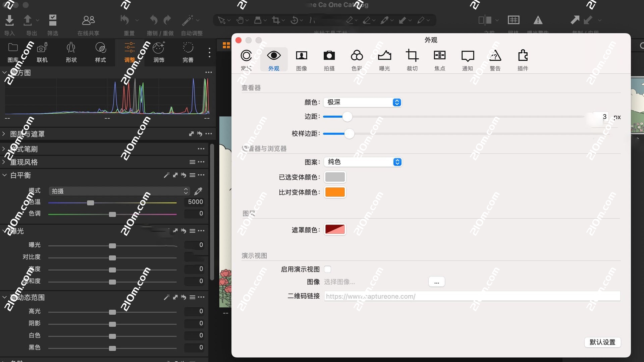Click the ... button next to 选择图像
Viewport: 644px width, 362px height.
(x=436, y=282)
